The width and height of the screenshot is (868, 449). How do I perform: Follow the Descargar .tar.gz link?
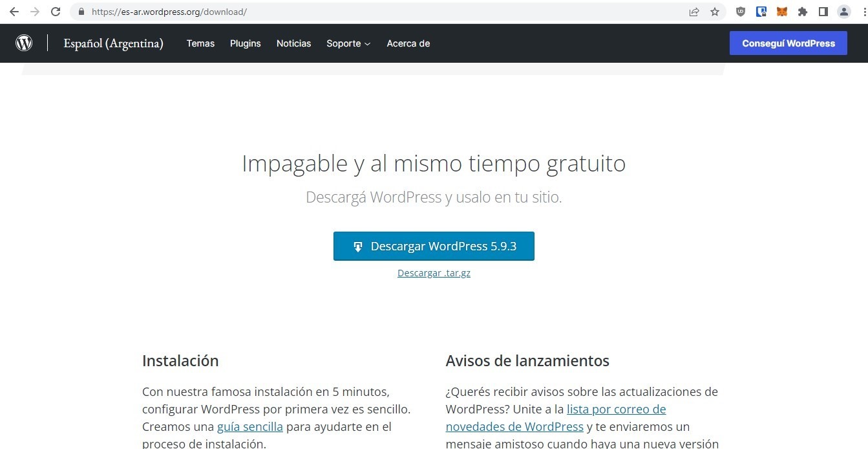click(x=434, y=273)
